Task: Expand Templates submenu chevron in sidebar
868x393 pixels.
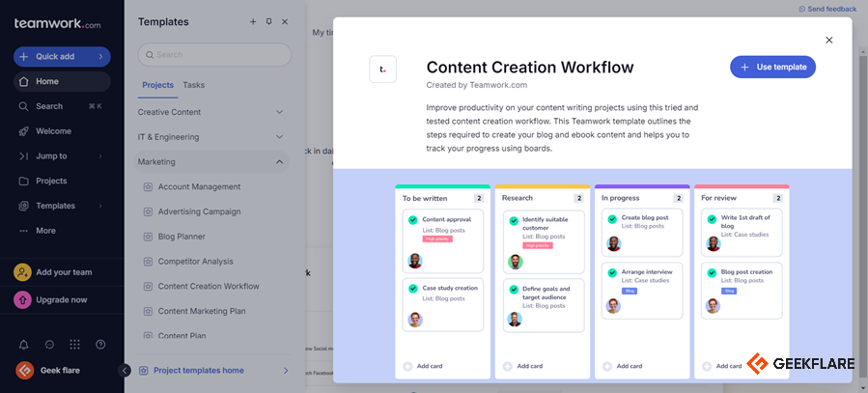Action: tap(100, 206)
